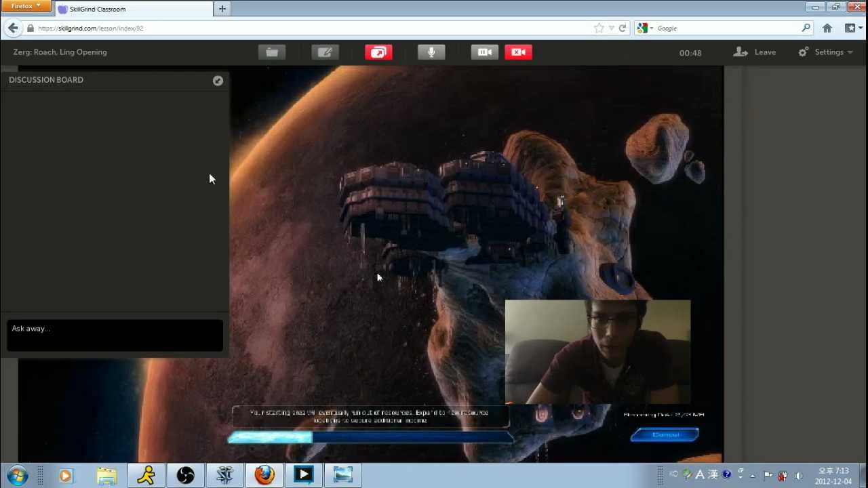
Task: Toggle Korean/English input mode A
Action: (x=700, y=475)
